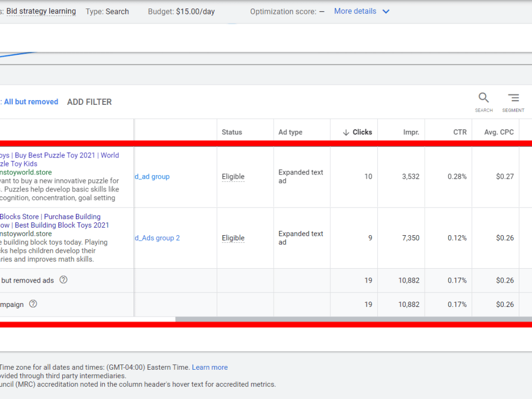Click 3,532 impressions cell
Screen dimensions: 532x399
pyautogui.click(x=411, y=177)
